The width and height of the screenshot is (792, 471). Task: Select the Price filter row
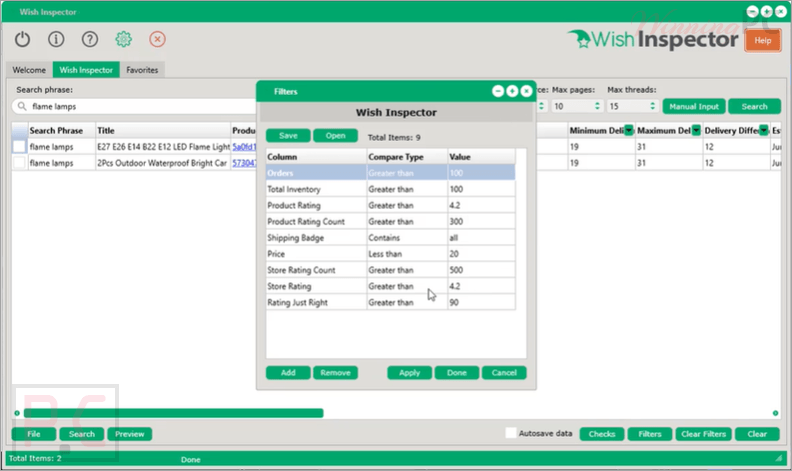click(x=390, y=254)
